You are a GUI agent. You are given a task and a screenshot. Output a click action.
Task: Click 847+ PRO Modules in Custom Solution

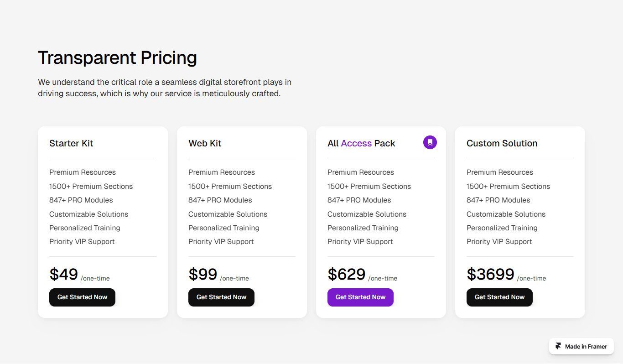[498, 200]
